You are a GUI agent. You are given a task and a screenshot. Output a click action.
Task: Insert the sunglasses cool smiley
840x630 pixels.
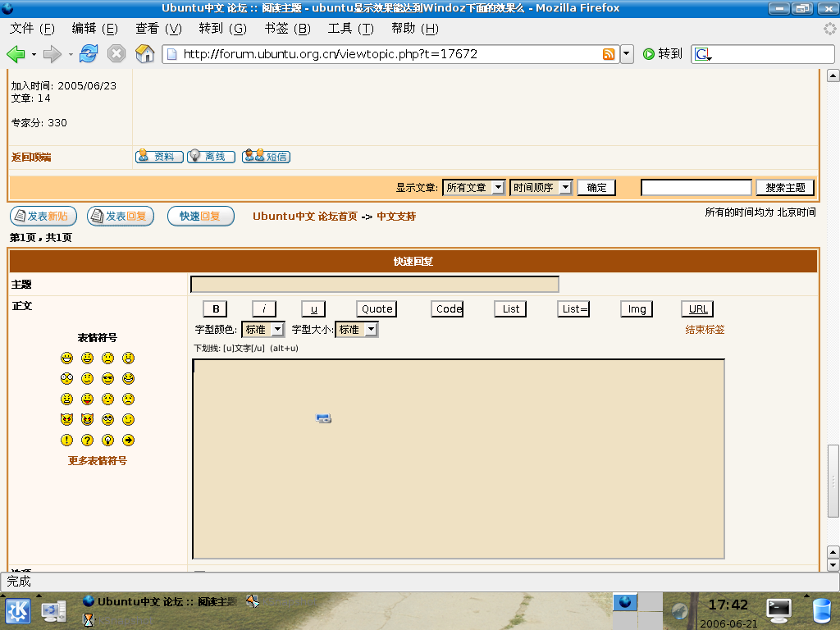(x=107, y=379)
